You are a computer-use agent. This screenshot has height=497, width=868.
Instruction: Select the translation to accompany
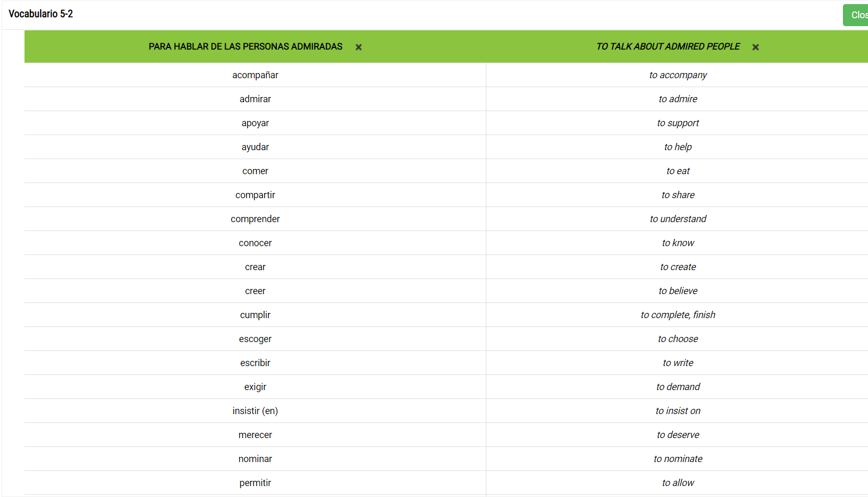click(678, 75)
